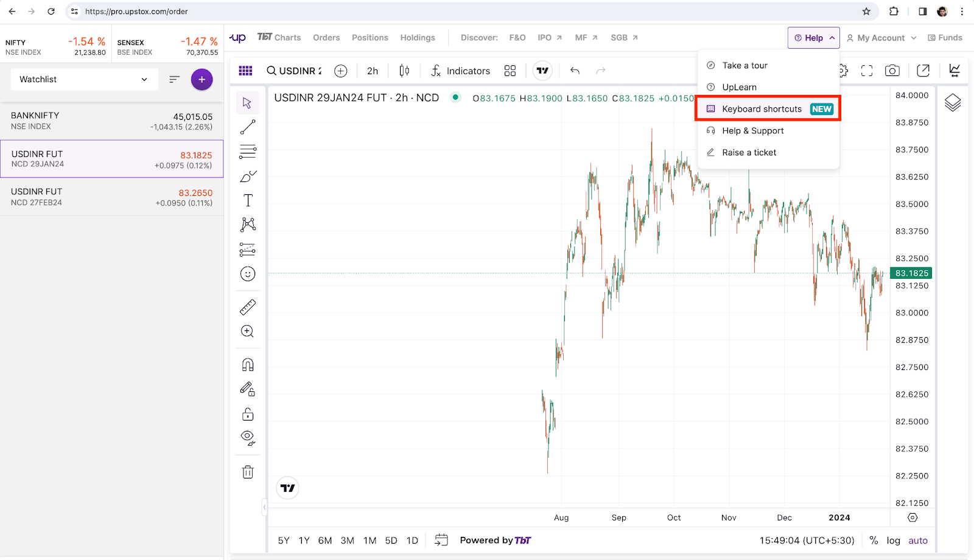Open the Holdings tab
Screen dimensions: 974x560
pos(418,38)
